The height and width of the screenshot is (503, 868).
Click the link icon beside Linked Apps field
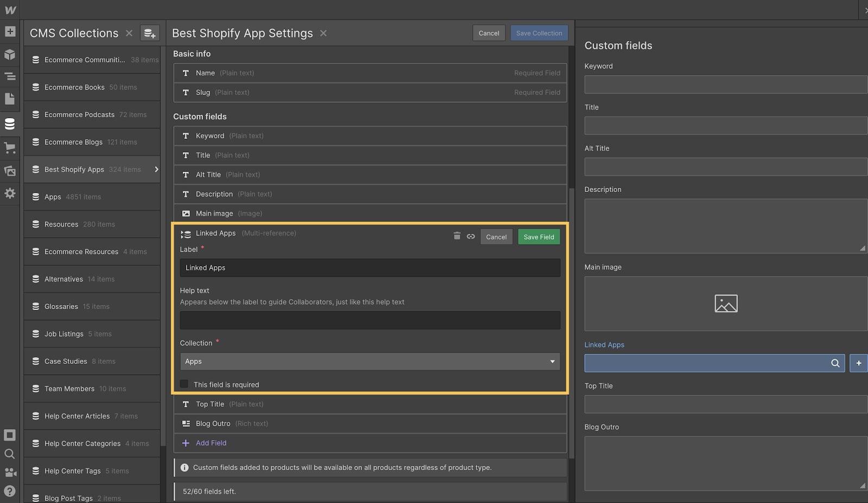471,236
